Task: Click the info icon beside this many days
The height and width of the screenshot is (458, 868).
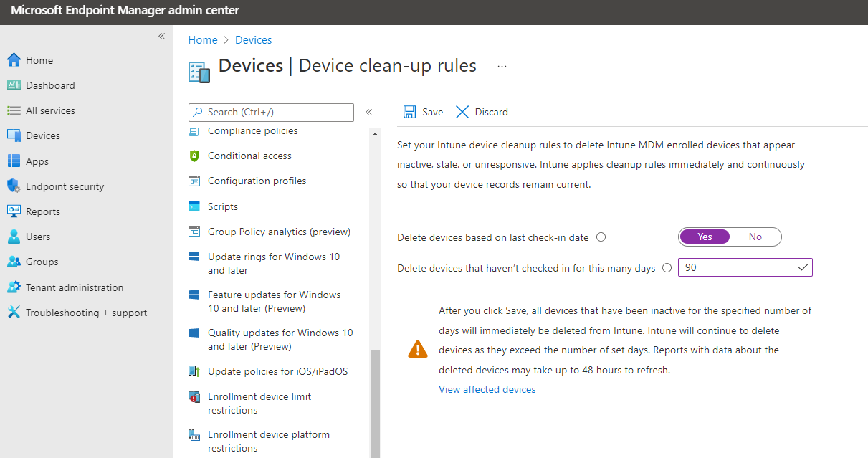Action: tap(667, 268)
